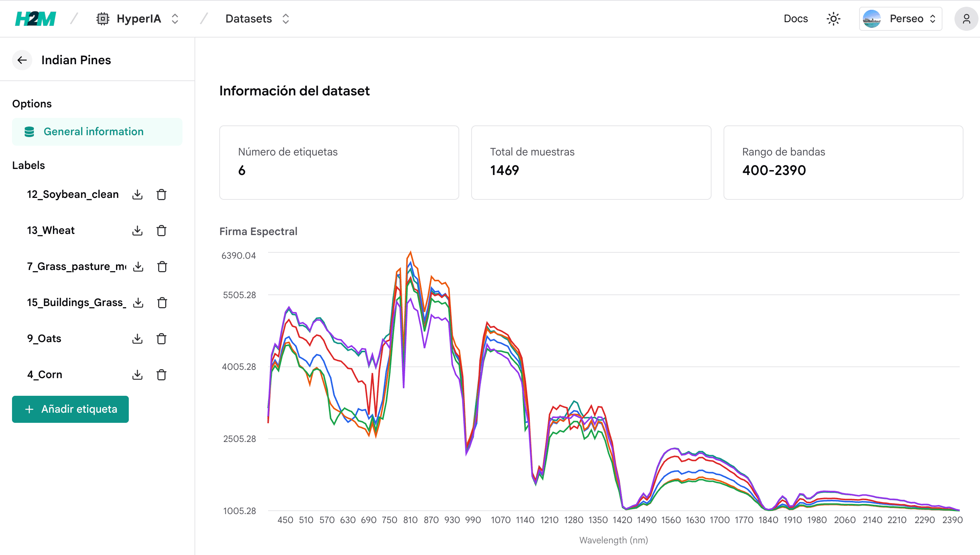
Task: Open the HyperIA project switcher chevrons
Action: click(x=175, y=19)
